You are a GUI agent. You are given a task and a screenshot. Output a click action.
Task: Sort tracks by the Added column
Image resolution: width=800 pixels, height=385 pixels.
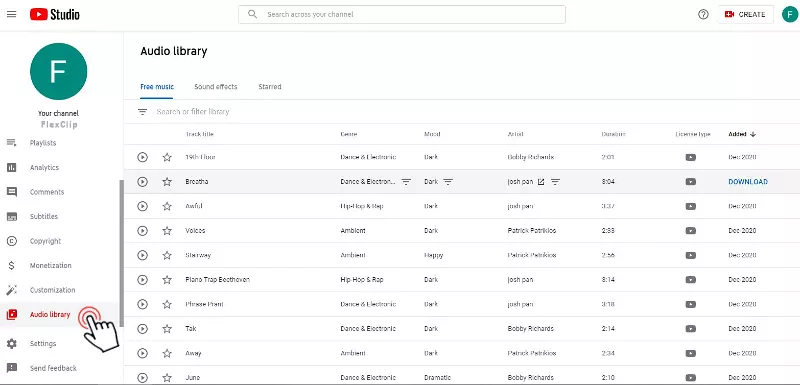(742, 134)
